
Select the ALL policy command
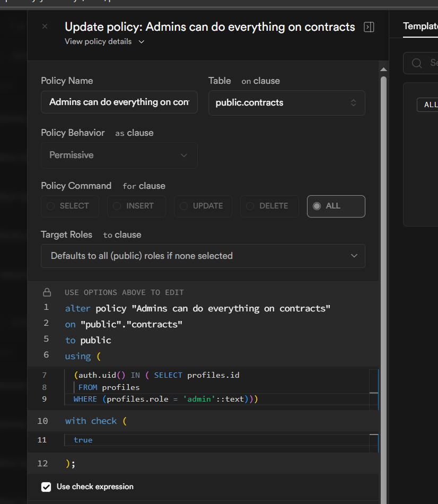point(336,206)
